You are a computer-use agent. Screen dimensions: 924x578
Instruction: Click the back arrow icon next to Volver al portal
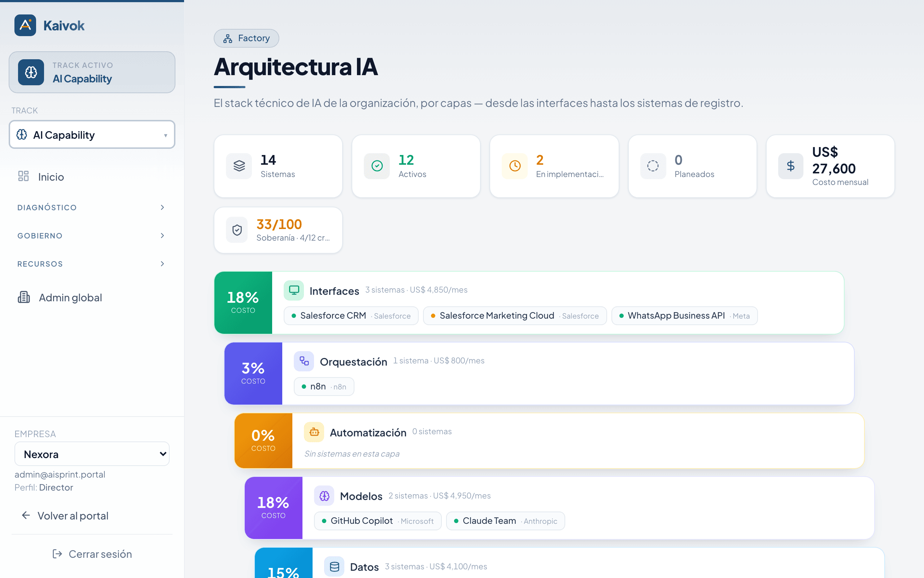[x=26, y=515]
